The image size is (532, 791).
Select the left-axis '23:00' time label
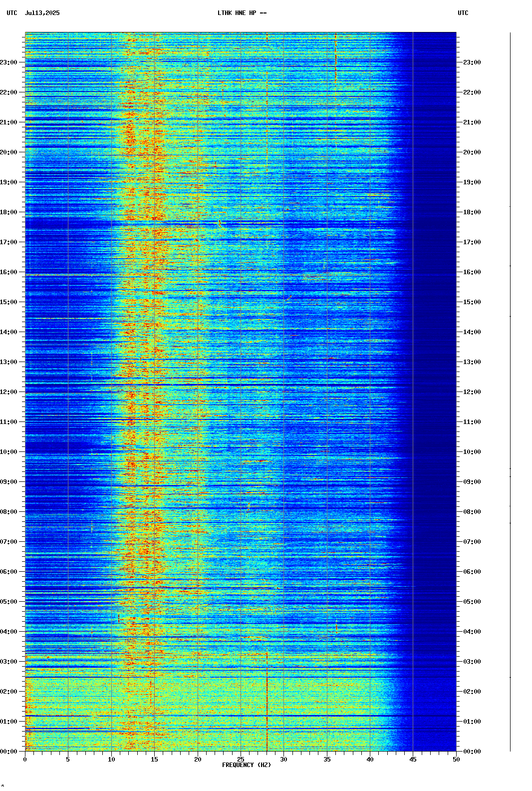pyautogui.click(x=8, y=62)
